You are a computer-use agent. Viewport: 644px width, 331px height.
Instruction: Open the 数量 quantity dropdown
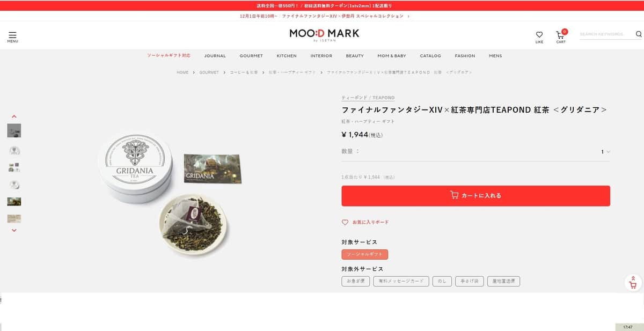[x=605, y=152]
